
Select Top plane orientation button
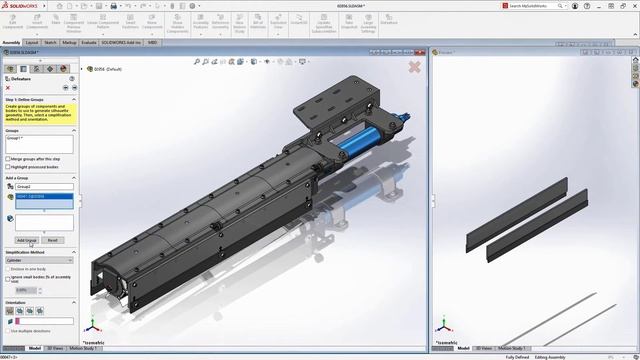10,311
